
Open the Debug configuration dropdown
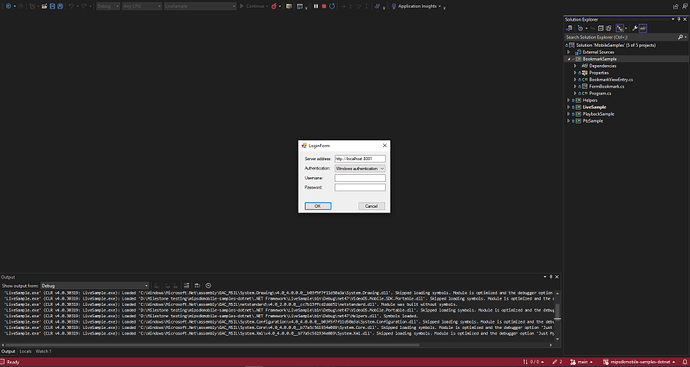pos(108,6)
